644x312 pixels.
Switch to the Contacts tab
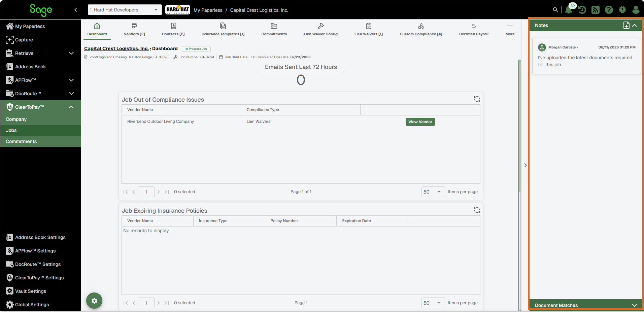pyautogui.click(x=173, y=30)
